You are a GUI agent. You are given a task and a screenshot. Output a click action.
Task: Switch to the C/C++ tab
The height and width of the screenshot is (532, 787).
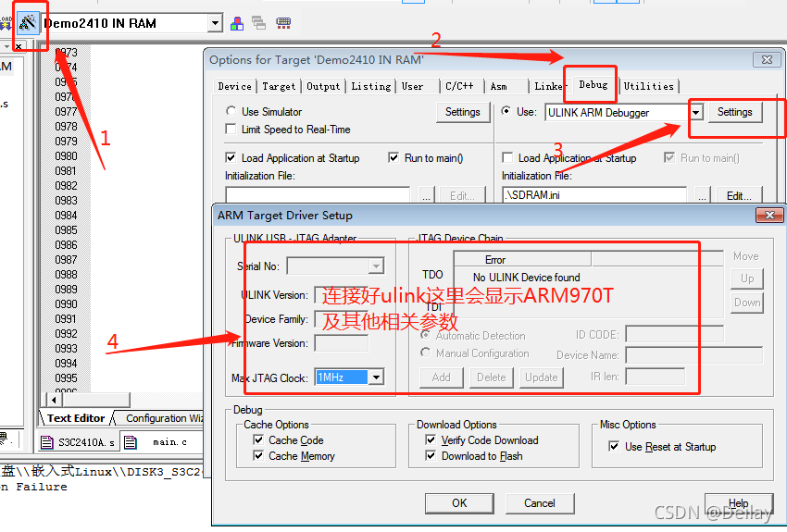click(459, 86)
